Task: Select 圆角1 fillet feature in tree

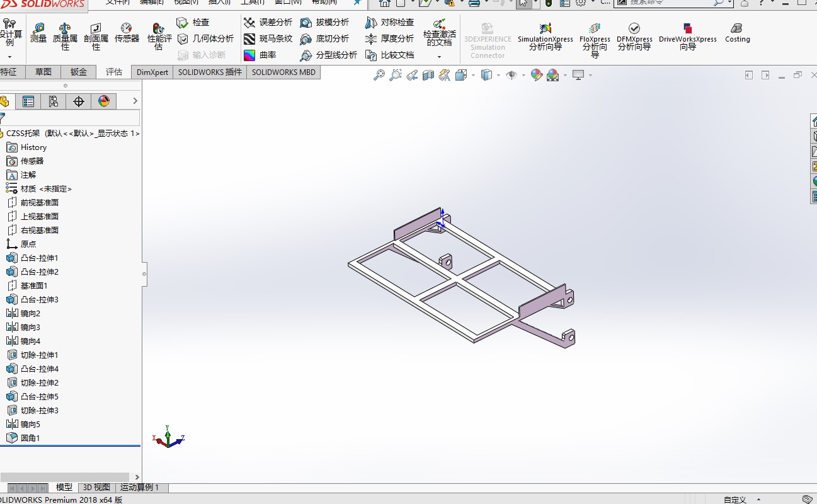Action: pos(23,438)
